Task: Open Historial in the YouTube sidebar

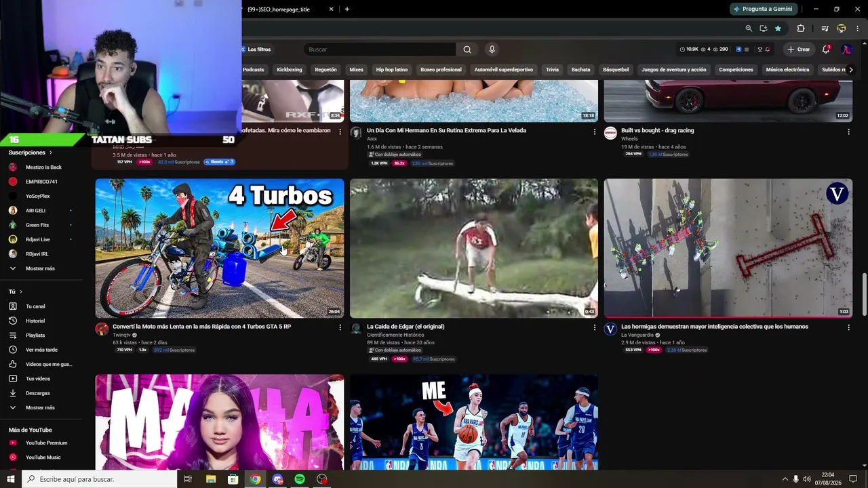Action: point(35,321)
